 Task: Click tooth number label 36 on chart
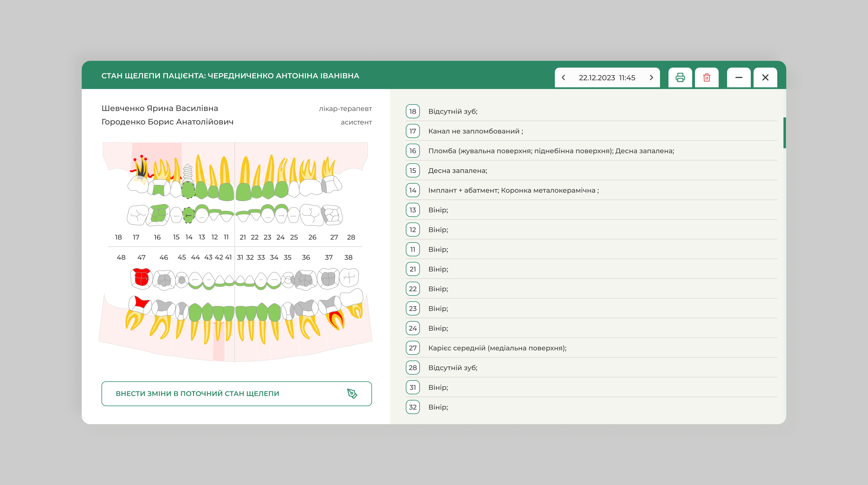click(306, 257)
